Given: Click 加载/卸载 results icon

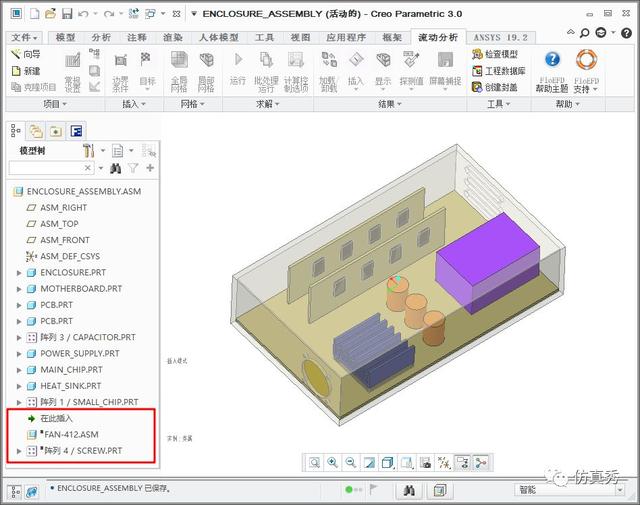Looking at the screenshot, I should [x=328, y=72].
